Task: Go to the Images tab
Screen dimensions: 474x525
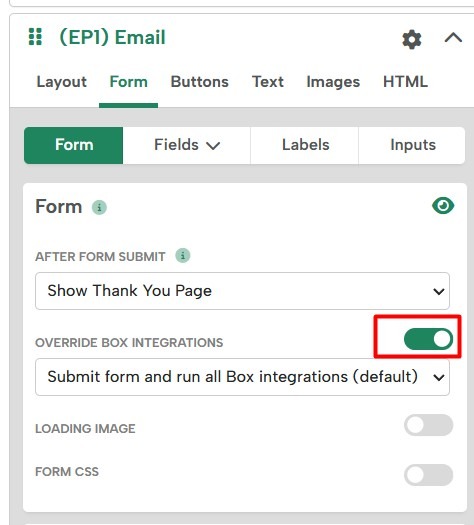Action: [333, 82]
